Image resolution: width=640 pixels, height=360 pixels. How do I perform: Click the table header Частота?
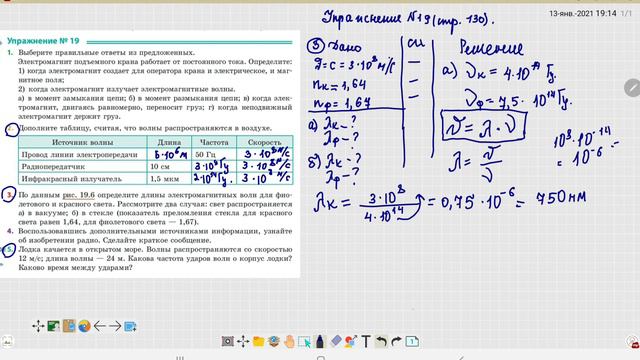pos(214,142)
